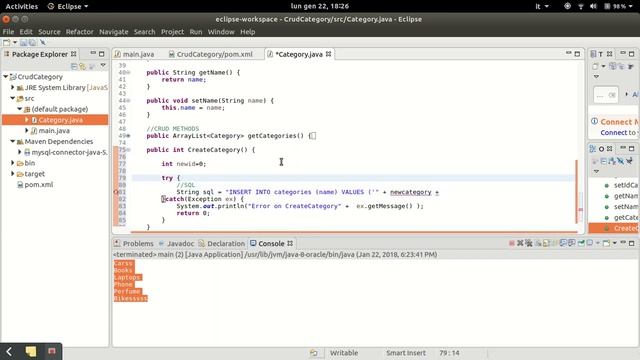Click Display Selected Console icon
This screenshot has width=640, height=360.
[x=590, y=243]
